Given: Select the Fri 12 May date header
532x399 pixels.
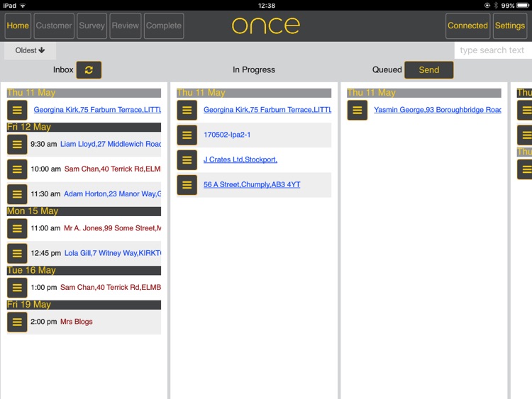Looking at the screenshot, I should [x=84, y=127].
